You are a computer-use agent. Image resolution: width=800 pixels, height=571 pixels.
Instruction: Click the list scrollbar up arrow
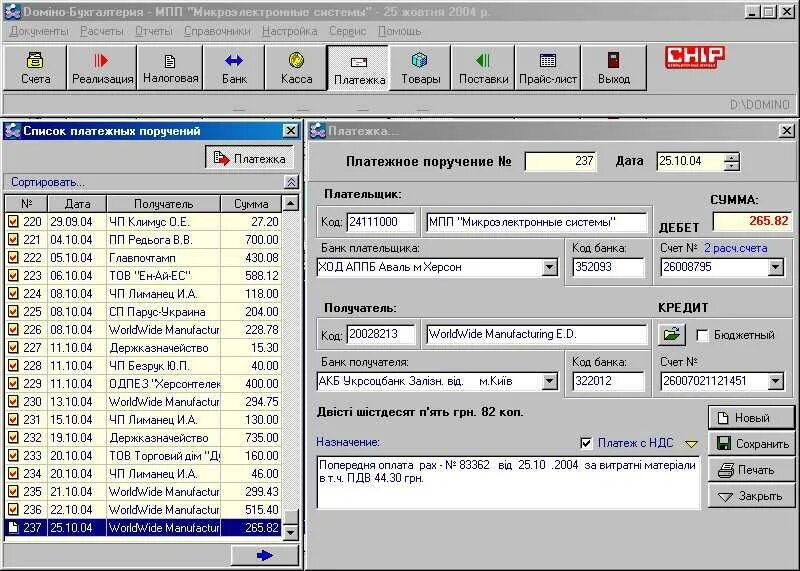290,204
